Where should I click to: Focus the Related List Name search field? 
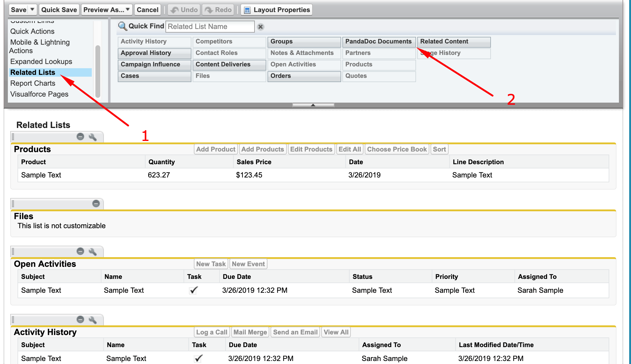210,27
